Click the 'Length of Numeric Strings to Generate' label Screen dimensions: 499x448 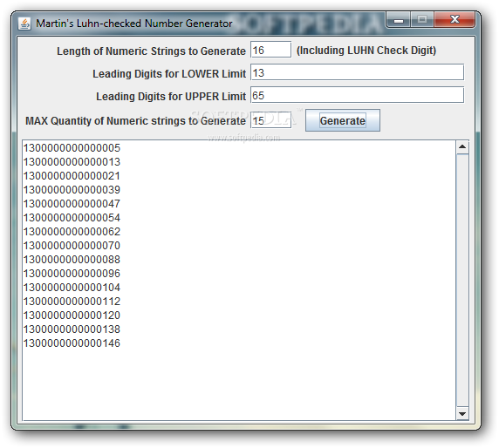151,51
